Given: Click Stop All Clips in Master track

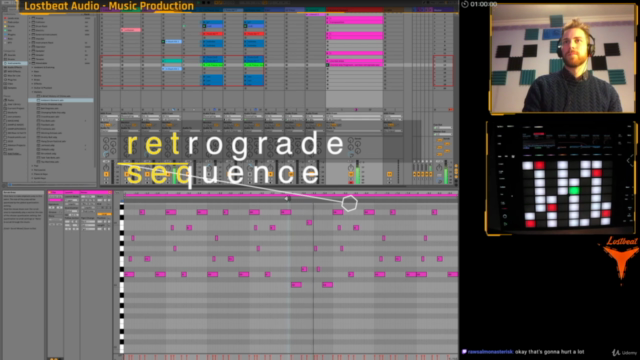Looking at the screenshot, I should (435, 110).
